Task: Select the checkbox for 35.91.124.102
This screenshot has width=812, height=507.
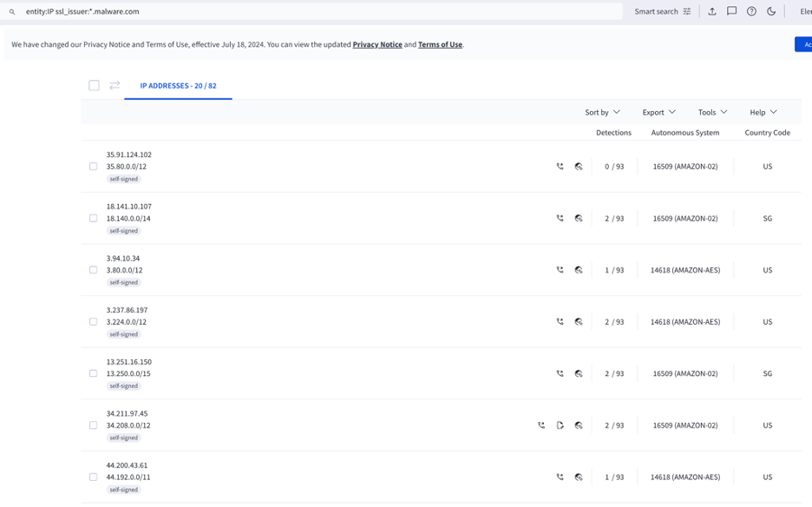Action: point(93,167)
